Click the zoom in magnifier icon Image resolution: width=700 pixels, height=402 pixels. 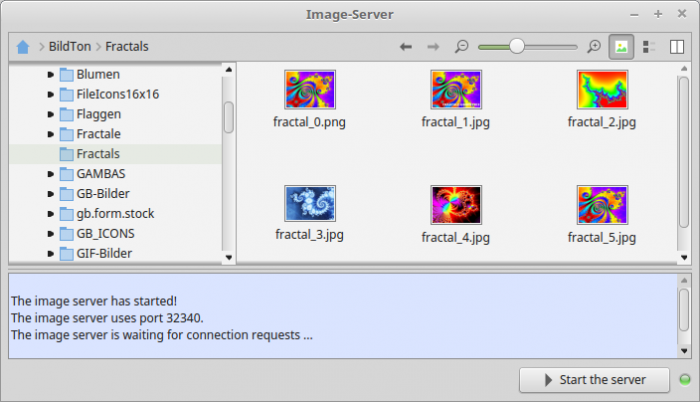click(x=593, y=46)
